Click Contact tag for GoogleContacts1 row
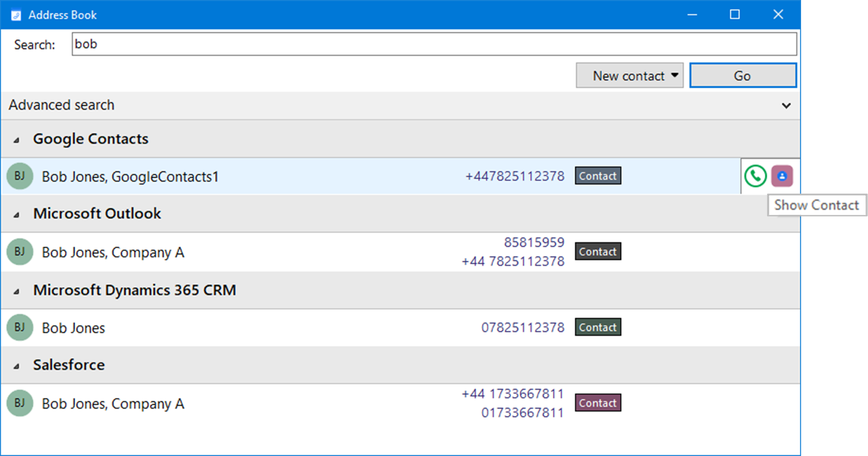The image size is (868, 456). click(598, 176)
